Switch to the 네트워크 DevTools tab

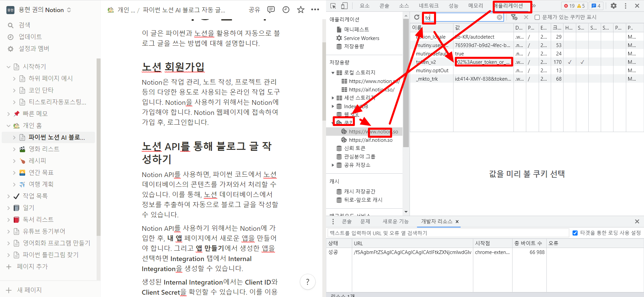point(429,6)
